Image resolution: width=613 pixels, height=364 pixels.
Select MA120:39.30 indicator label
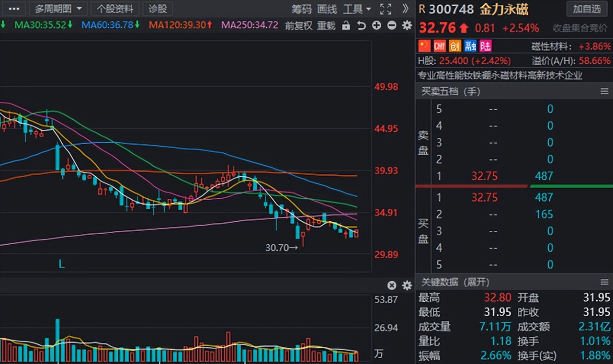[181, 25]
